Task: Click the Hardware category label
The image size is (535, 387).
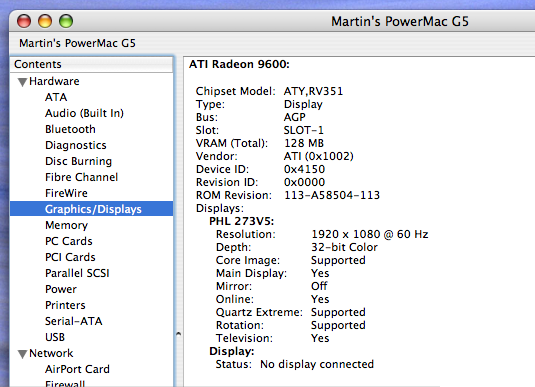Action: [x=54, y=81]
